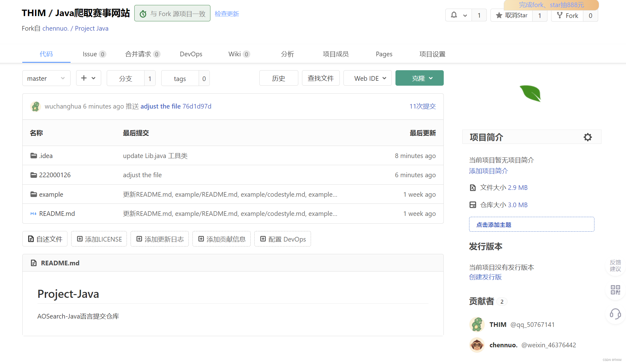The image size is (626, 364).
Task: Click the README.md header file icon
Action: [34, 263]
